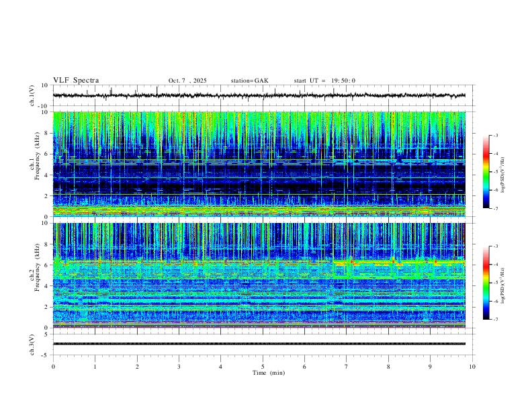Select the date text "Oct. 7, 2025"

187,81
